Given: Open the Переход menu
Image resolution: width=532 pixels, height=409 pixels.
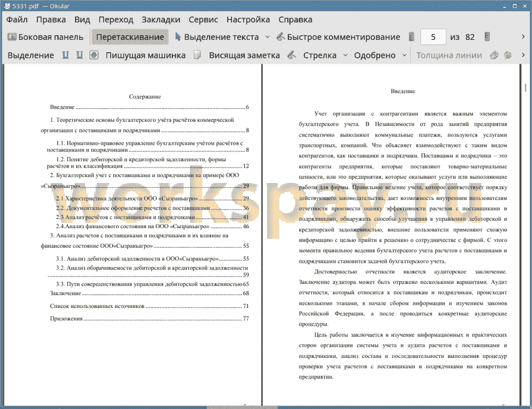Looking at the screenshot, I should click(115, 20).
